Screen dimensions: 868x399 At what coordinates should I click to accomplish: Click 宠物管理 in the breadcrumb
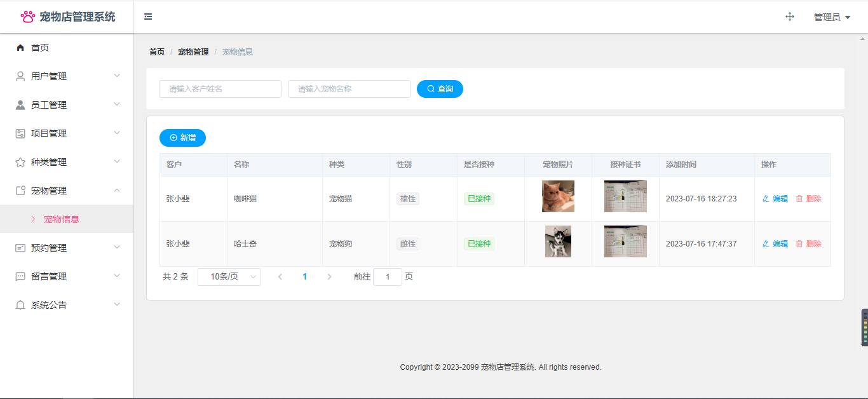pyautogui.click(x=193, y=52)
